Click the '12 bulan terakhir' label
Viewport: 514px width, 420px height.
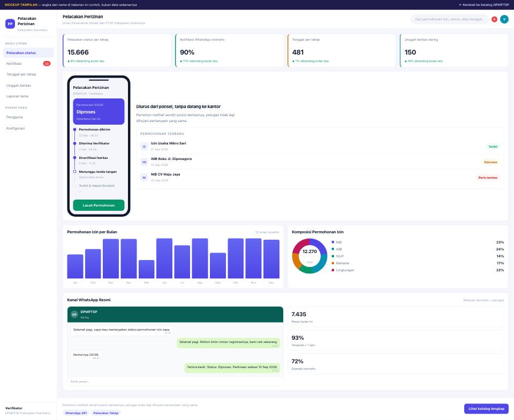[x=267, y=232]
